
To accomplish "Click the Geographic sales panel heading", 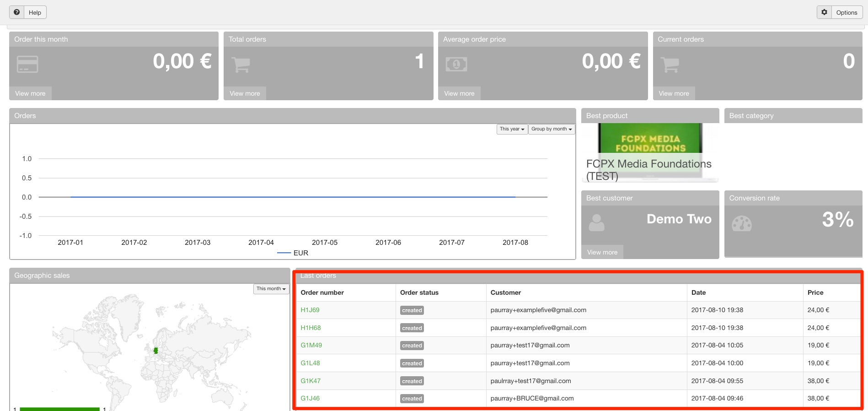I will (x=42, y=276).
